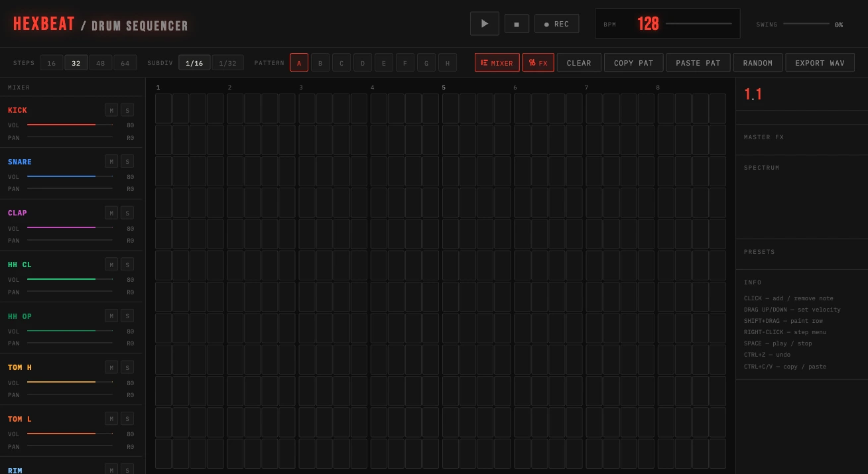Select pattern C
This screenshot has height=474, width=868.
(x=341, y=63)
